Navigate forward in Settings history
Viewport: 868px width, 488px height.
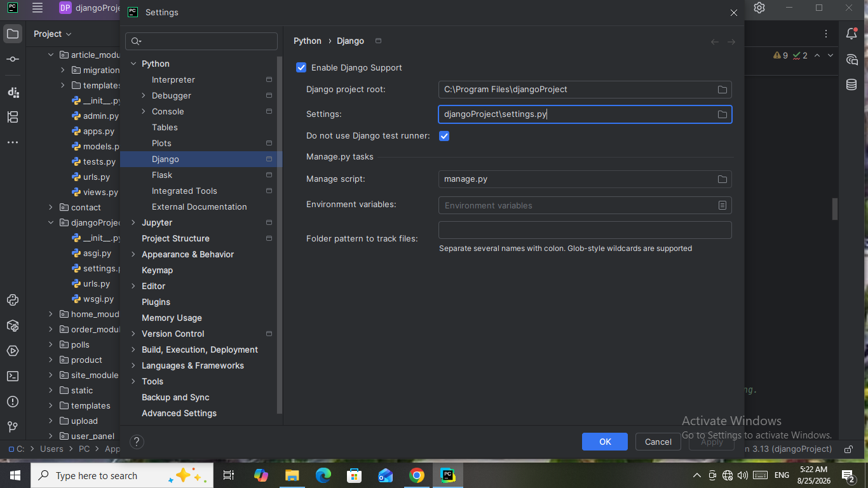click(731, 42)
